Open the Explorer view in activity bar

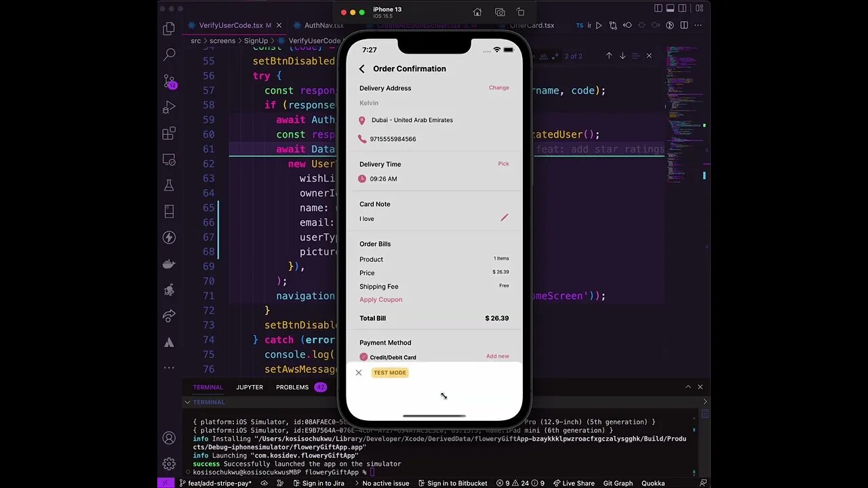169,29
